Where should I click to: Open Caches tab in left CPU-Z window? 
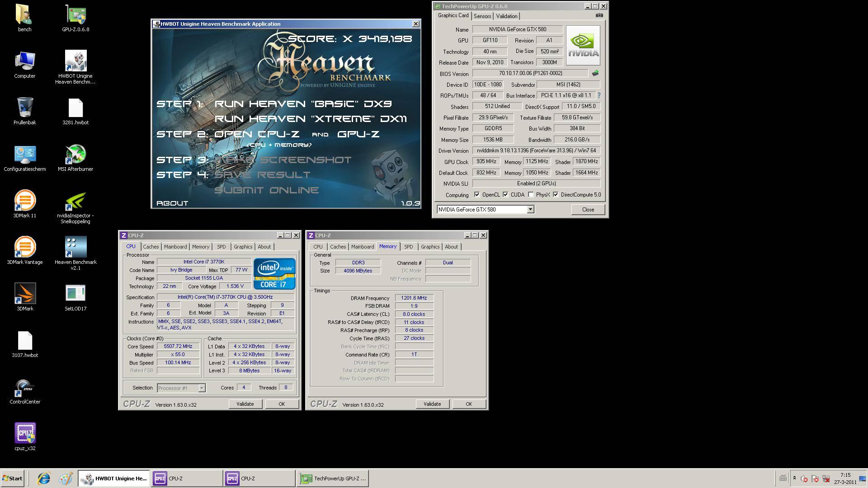pyautogui.click(x=151, y=247)
